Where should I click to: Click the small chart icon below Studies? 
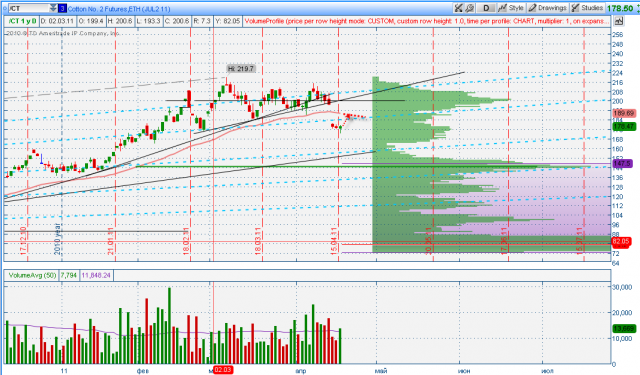(x=619, y=21)
